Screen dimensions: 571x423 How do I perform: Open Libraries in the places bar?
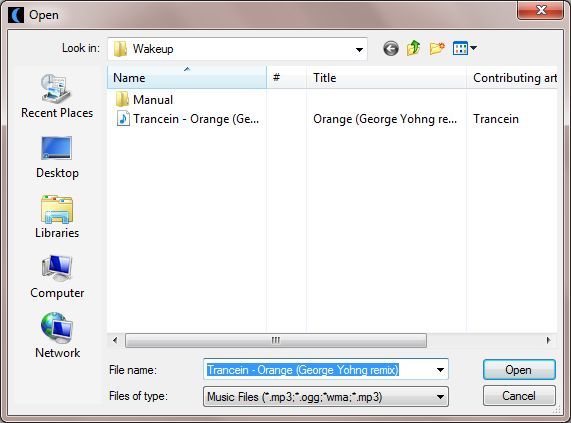(57, 217)
